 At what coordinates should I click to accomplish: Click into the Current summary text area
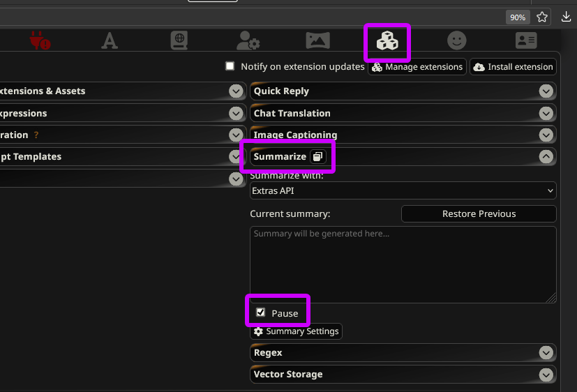pyautogui.click(x=403, y=264)
